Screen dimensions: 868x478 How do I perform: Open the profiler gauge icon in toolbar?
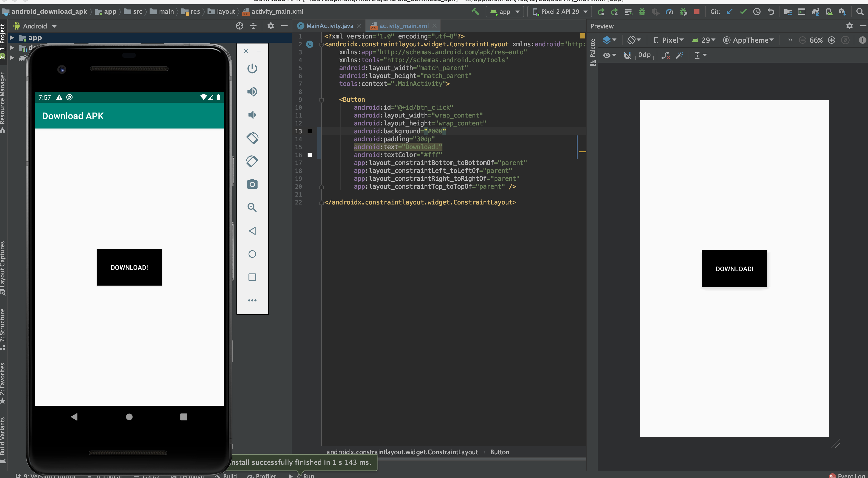669,12
